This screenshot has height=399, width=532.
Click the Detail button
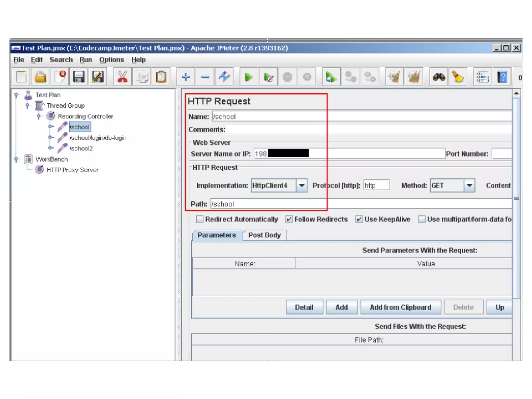tap(304, 307)
